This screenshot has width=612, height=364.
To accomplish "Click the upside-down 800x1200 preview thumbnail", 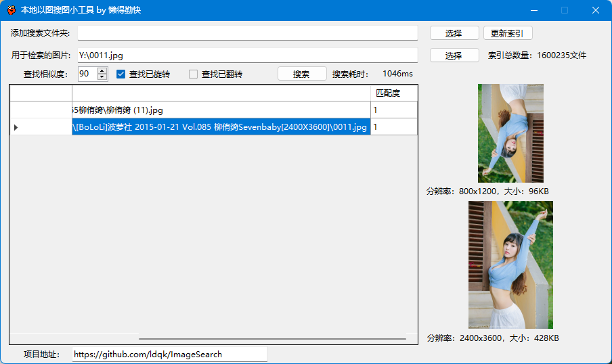I will pos(510,133).
